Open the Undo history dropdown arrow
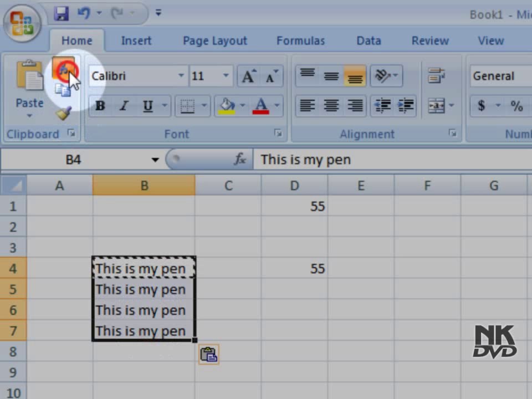The height and width of the screenshot is (399, 532). coord(99,13)
